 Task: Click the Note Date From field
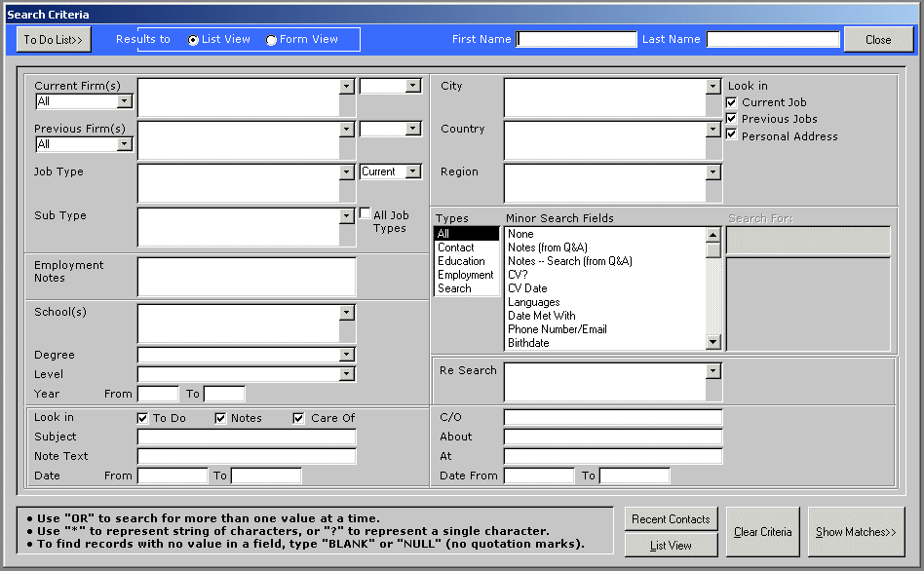(173, 476)
